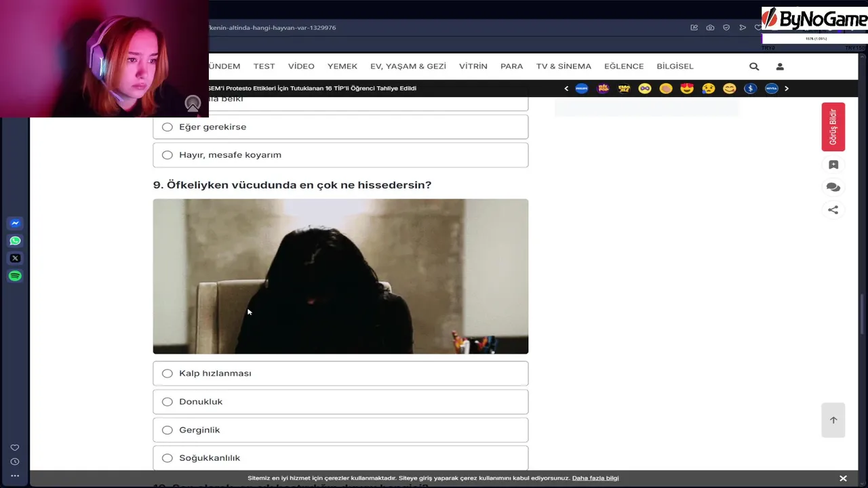Open the VİDEO menu item

coord(301,66)
